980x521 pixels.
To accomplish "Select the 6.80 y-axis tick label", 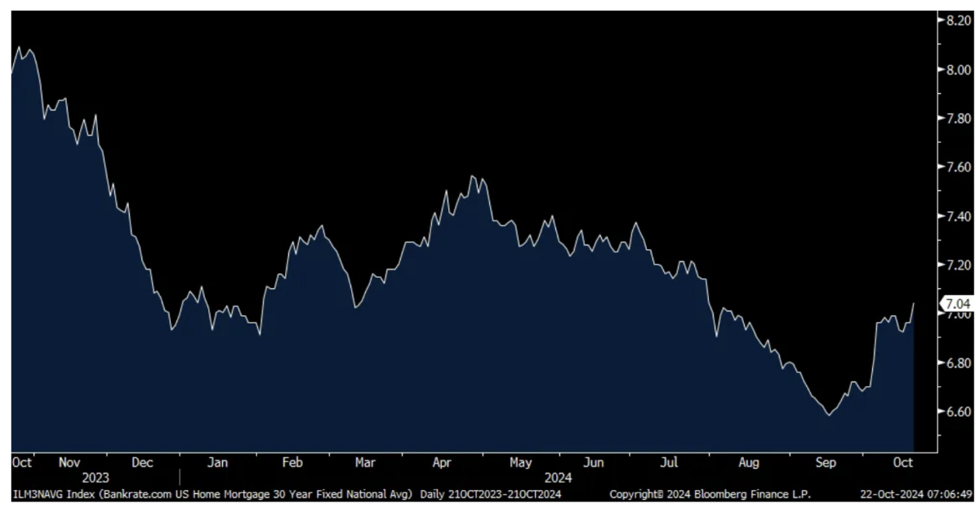I will (957, 363).
